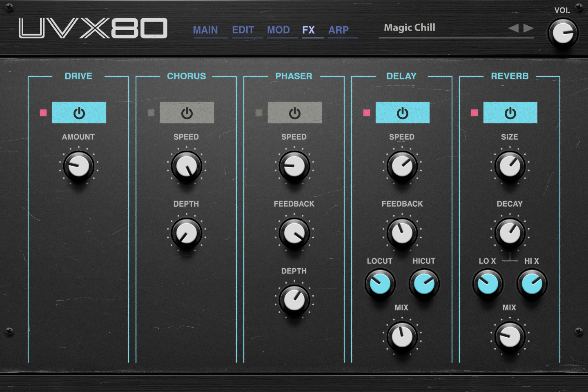
Task: Toggle the Drive effect power button
Action: pos(79,113)
